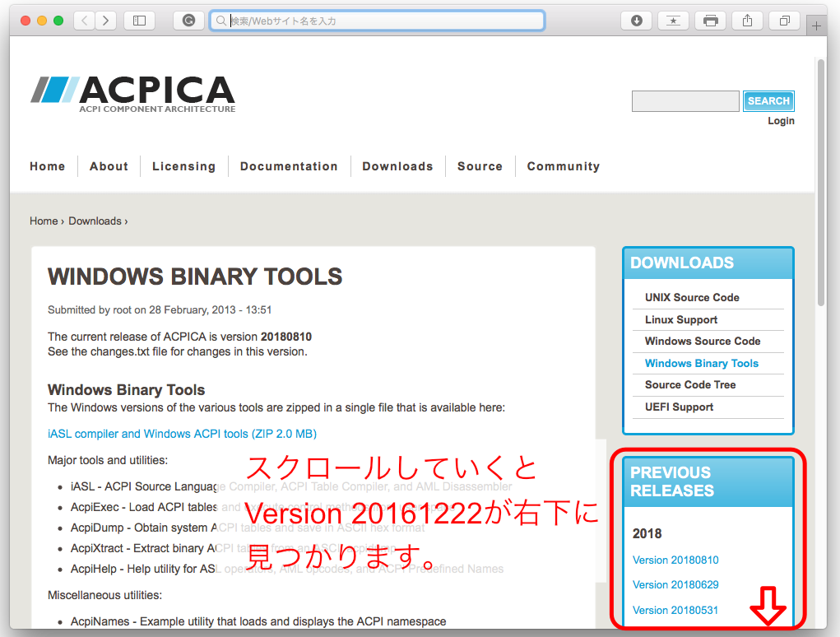Select UNIX Source Code in Downloads panel
Image resolution: width=840 pixels, height=637 pixels.
(x=692, y=297)
